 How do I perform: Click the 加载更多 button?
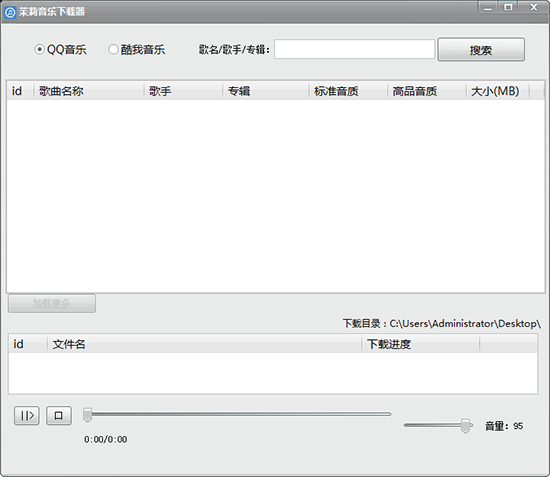click(x=52, y=303)
